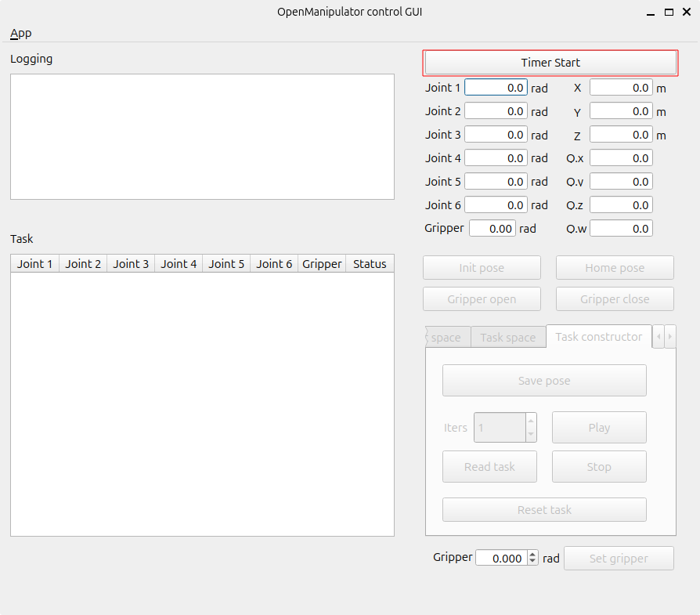Click the Set gripper button
This screenshot has height=615, width=700.
(619, 559)
